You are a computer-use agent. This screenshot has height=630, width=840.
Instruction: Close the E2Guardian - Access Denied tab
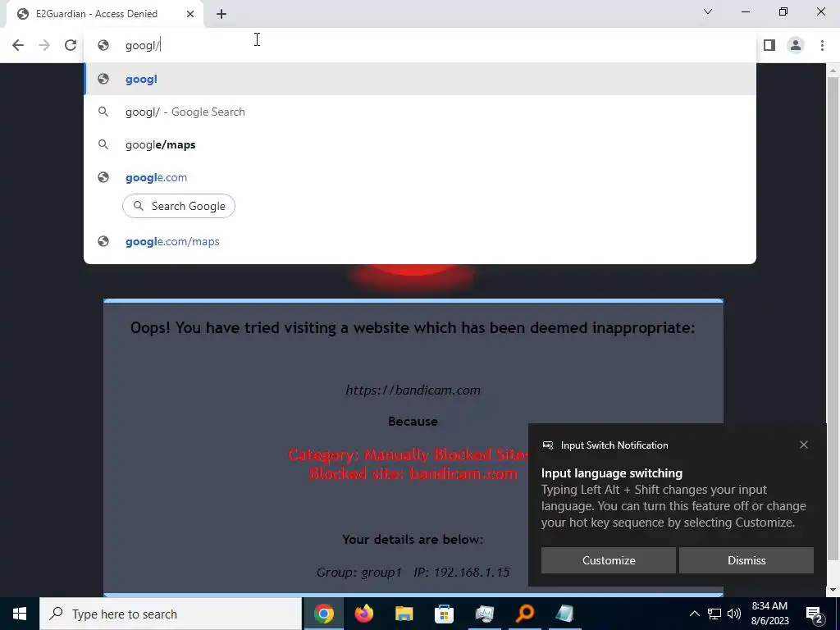point(190,14)
